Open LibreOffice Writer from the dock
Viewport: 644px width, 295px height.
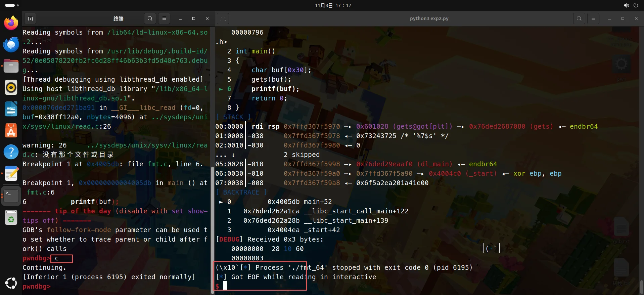11,109
